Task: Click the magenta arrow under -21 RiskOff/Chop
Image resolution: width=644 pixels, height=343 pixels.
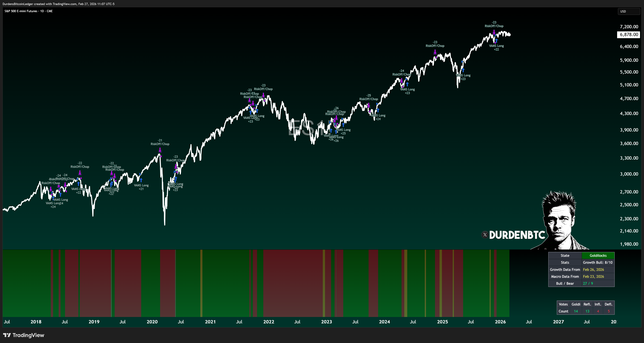Action: coord(160,150)
